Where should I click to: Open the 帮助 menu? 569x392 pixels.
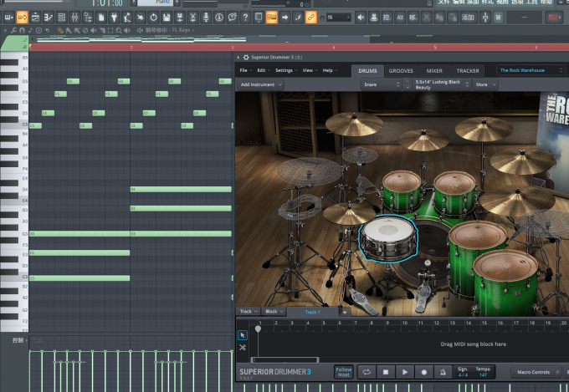546,3
